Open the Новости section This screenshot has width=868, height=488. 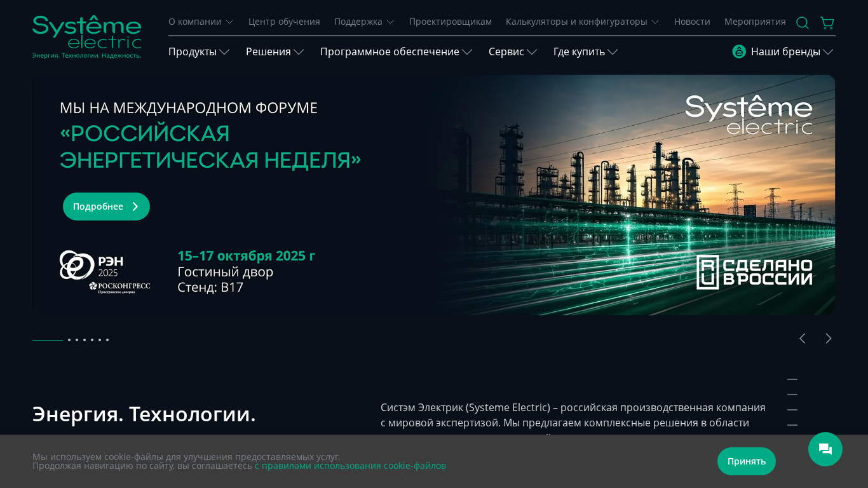(692, 22)
